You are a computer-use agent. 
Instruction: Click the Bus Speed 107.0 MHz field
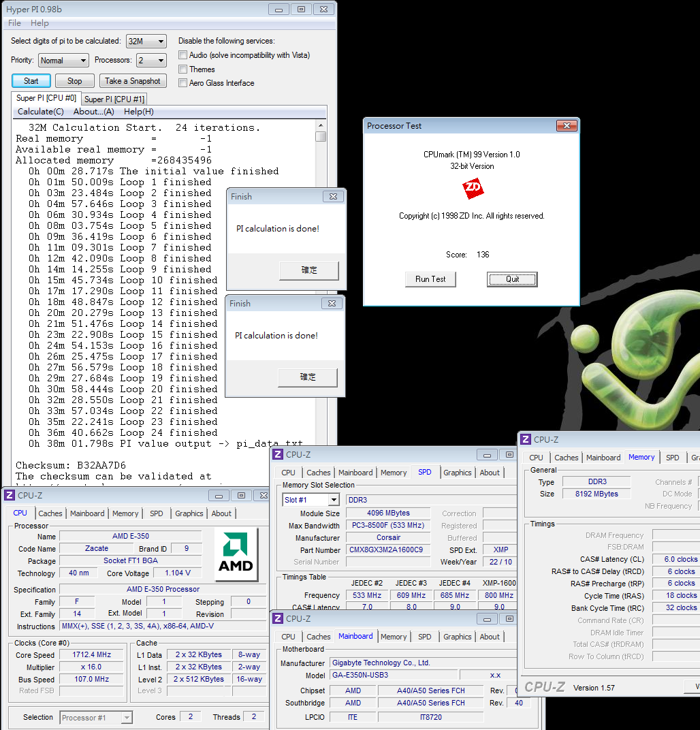(x=92, y=679)
